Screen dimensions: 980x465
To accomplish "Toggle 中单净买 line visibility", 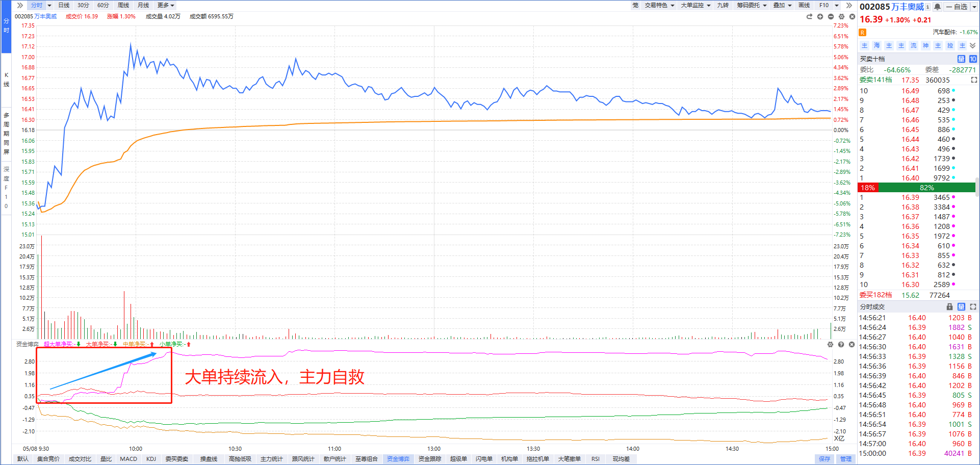I will click(x=138, y=344).
